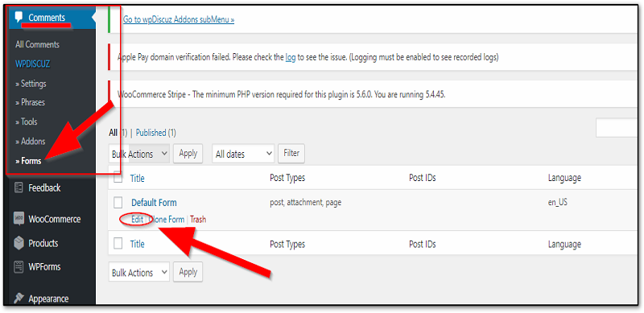The height and width of the screenshot is (313, 644).
Task: Click the en_US language cell
Action: point(558,202)
